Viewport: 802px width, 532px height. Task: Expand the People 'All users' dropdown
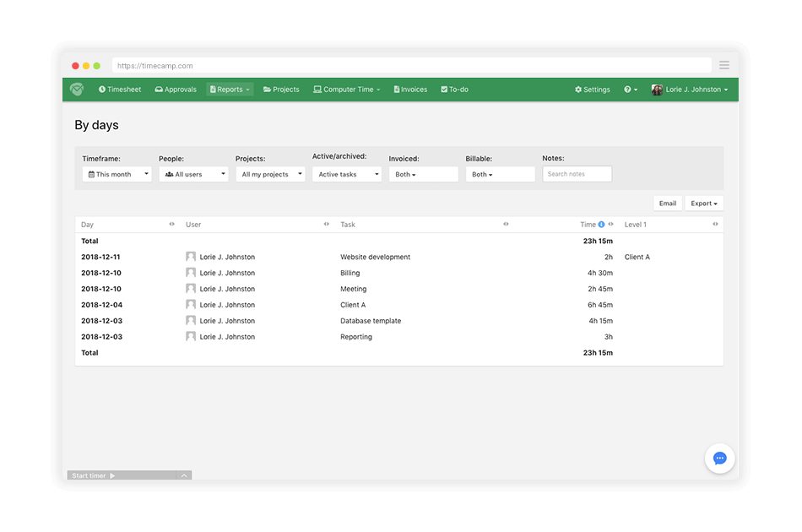point(193,175)
